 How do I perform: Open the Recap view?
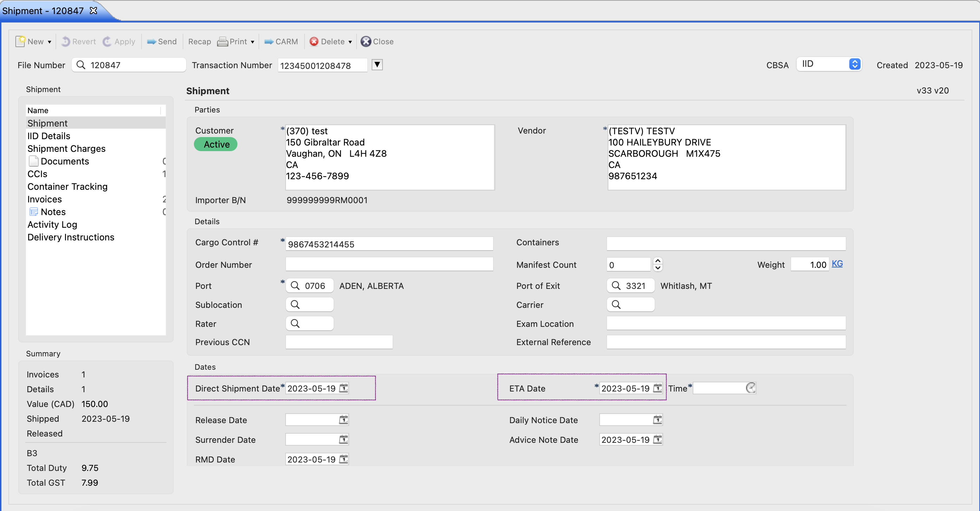(200, 41)
